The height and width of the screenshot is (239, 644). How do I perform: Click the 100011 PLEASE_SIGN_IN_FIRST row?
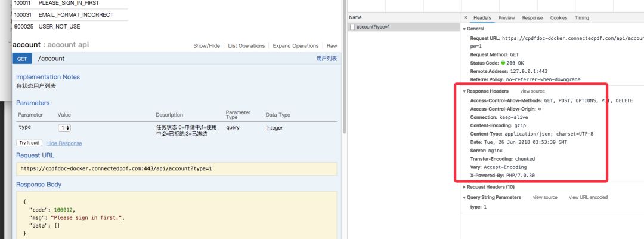click(70, 4)
